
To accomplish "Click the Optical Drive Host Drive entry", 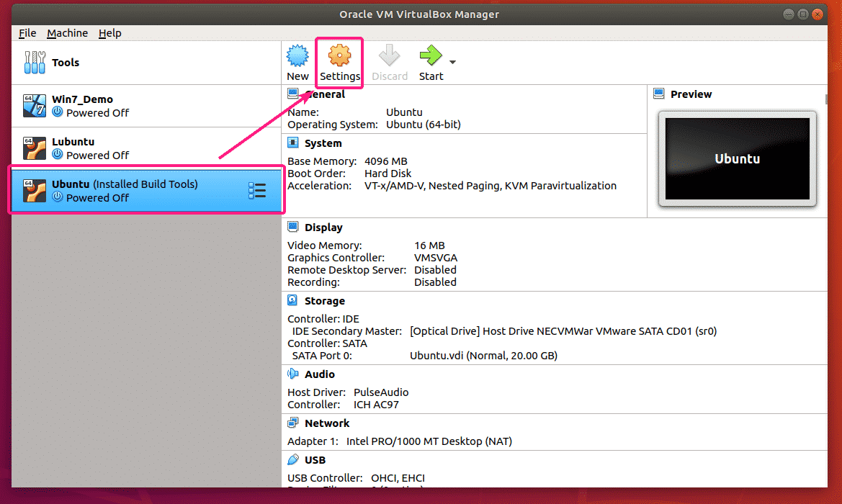I will click(x=563, y=331).
